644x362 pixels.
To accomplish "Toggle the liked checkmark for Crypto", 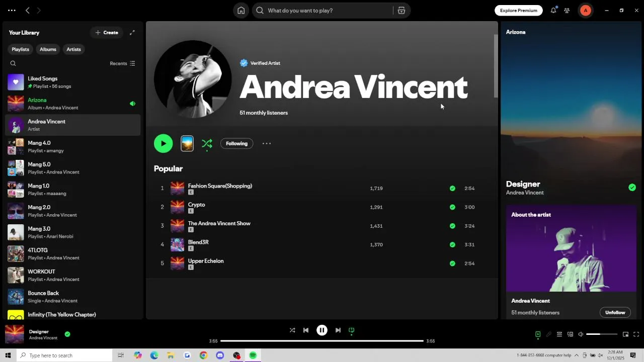I will (452, 207).
